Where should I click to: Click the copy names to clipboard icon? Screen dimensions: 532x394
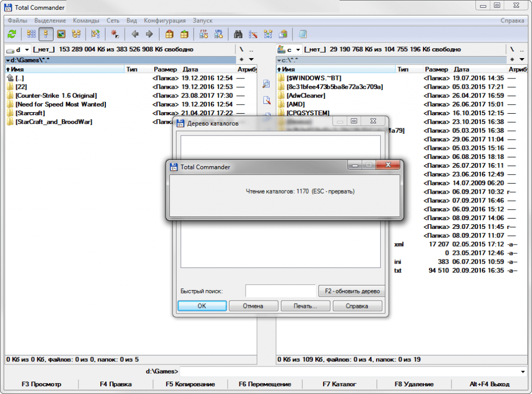(x=283, y=34)
